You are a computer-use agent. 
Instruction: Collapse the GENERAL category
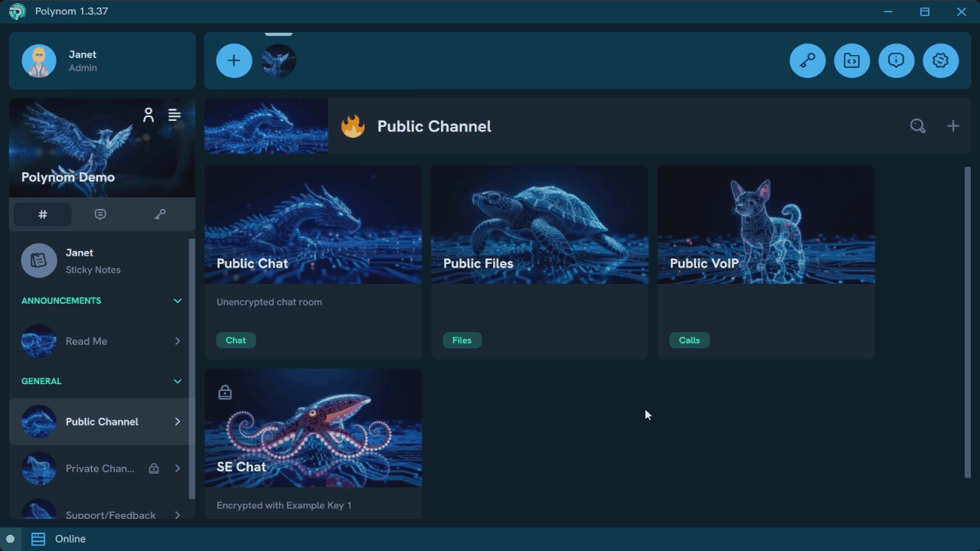178,381
